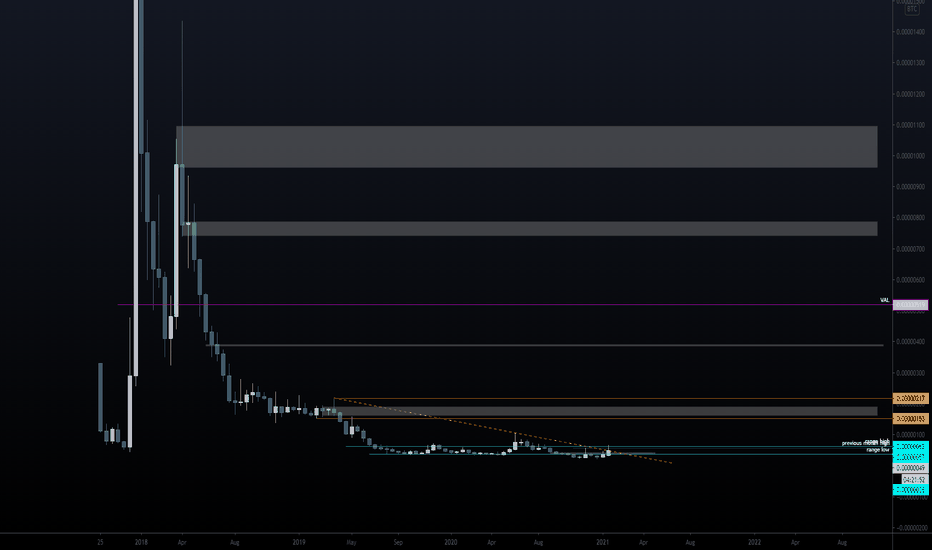Select the largest upper gray zone rectangle

527,146
